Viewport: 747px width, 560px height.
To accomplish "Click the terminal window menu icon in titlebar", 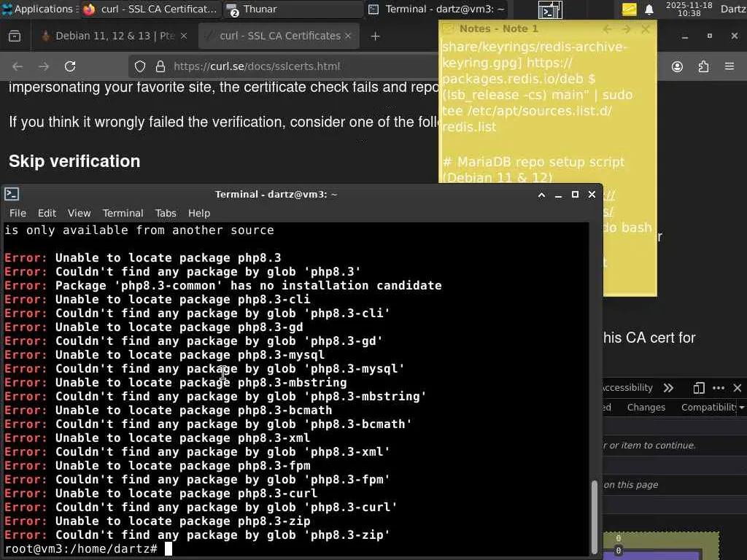I will 12,194.
